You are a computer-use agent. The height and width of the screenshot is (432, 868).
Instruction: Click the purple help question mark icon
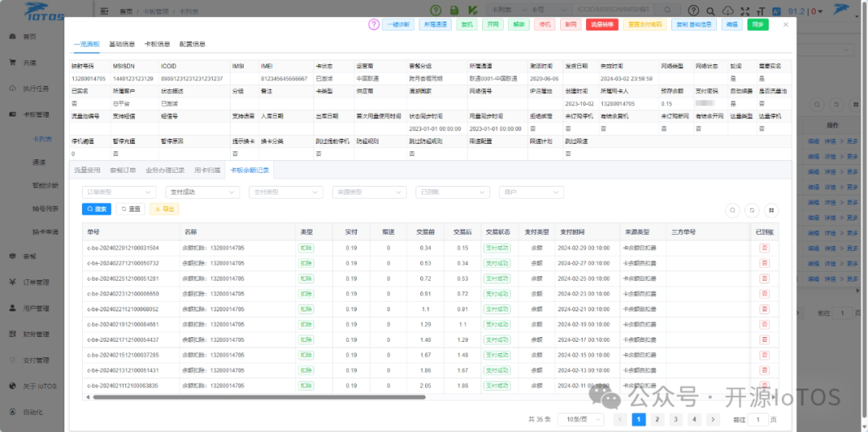coord(374,24)
